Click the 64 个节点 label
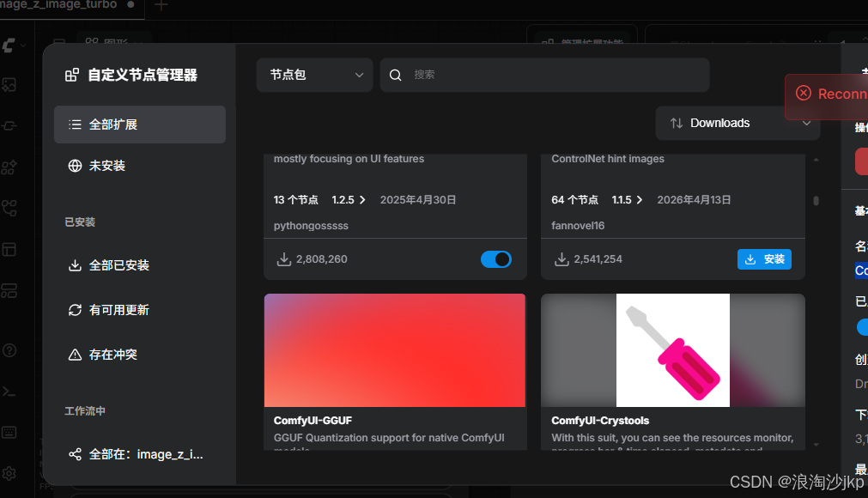 574,200
